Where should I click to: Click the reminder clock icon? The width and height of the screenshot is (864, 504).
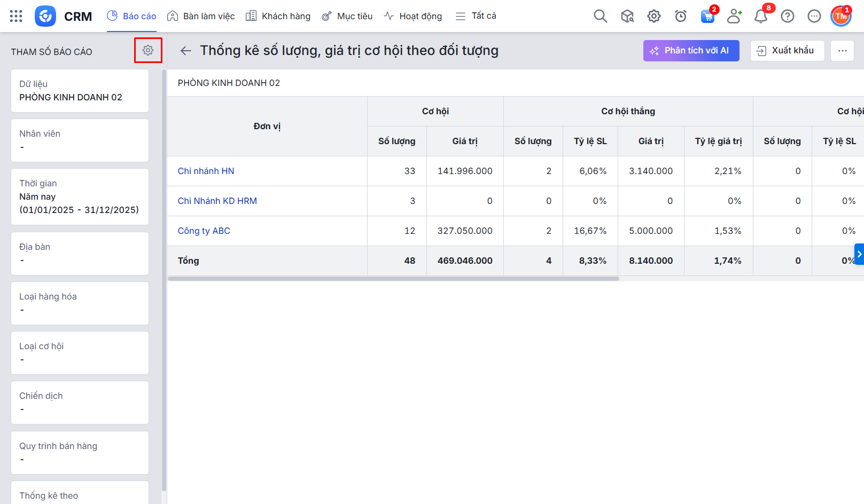pos(680,16)
